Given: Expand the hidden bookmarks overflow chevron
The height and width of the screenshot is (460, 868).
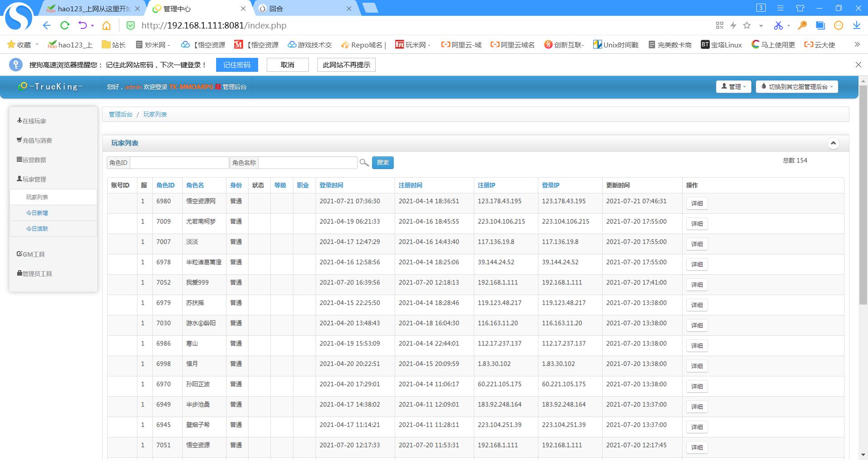Looking at the screenshot, I should pyautogui.click(x=857, y=44).
